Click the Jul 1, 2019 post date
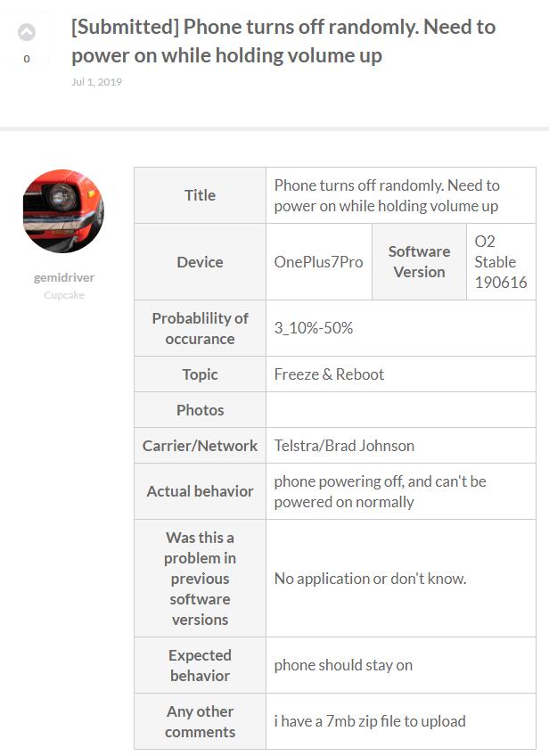549x756 pixels. [x=96, y=82]
